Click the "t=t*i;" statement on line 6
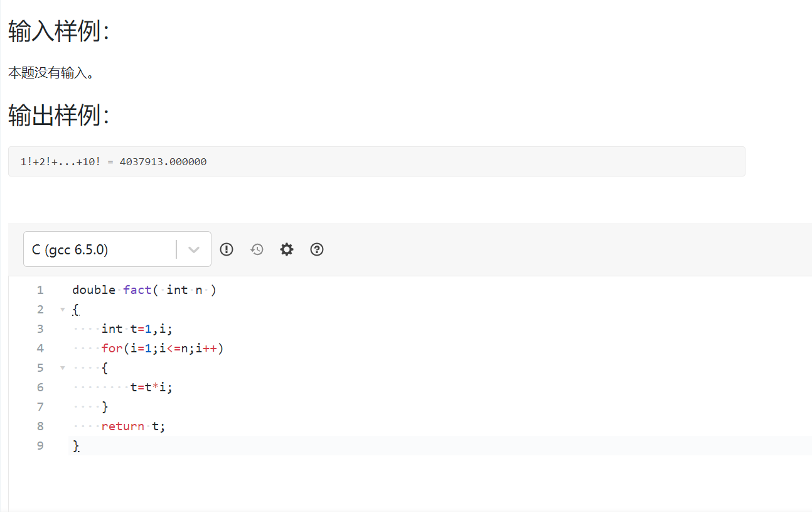The height and width of the screenshot is (515, 812). pyautogui.click(x=151, y=388)
